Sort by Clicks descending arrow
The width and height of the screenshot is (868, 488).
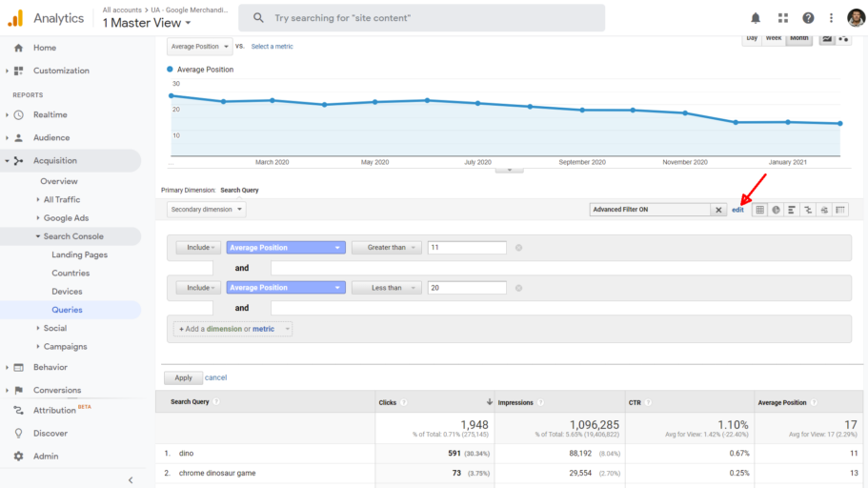(490, 401)
